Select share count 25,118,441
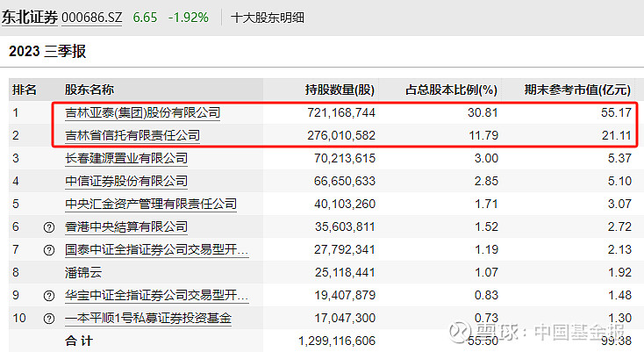 (345, 272)
